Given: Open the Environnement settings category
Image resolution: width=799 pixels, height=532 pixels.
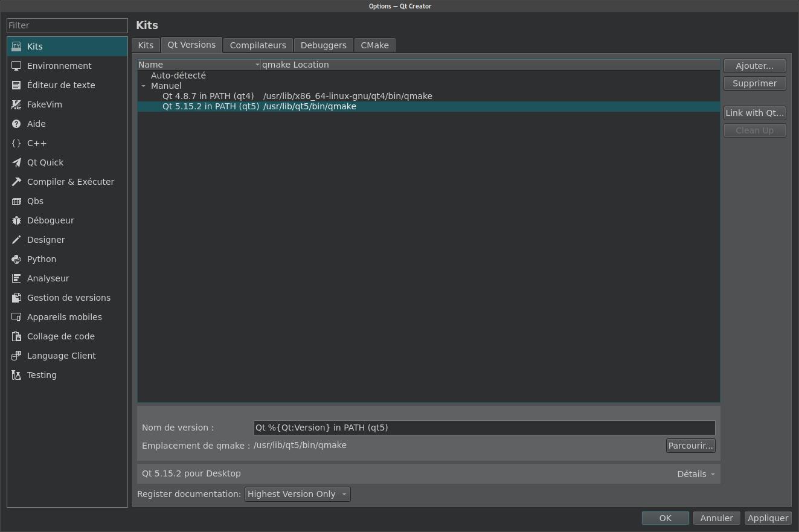Looking at the screenshot, I should [x=67, y=66].
